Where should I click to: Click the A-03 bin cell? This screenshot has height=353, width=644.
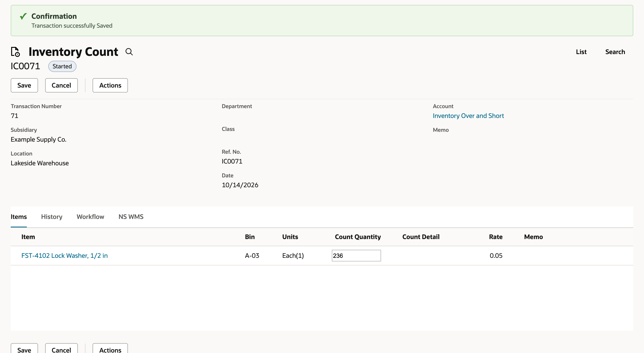tap(252, 255)
